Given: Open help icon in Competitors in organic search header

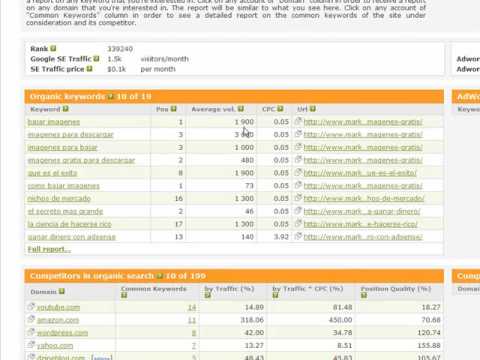Looking at the screenshot, I should 160,276.
